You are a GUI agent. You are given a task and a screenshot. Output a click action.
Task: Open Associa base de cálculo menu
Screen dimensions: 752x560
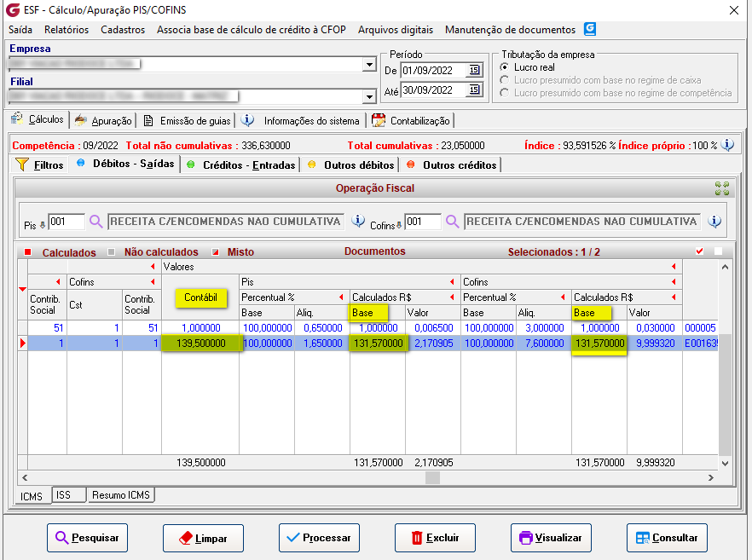click(x=252, y=30)
